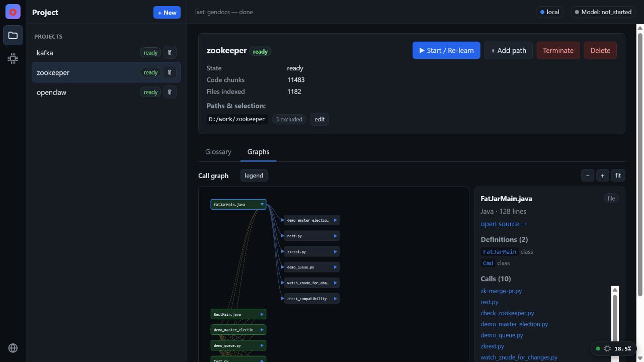Click the Code chunks value 11483
This screenshot has height=362, width=644.
coord(296,80)
